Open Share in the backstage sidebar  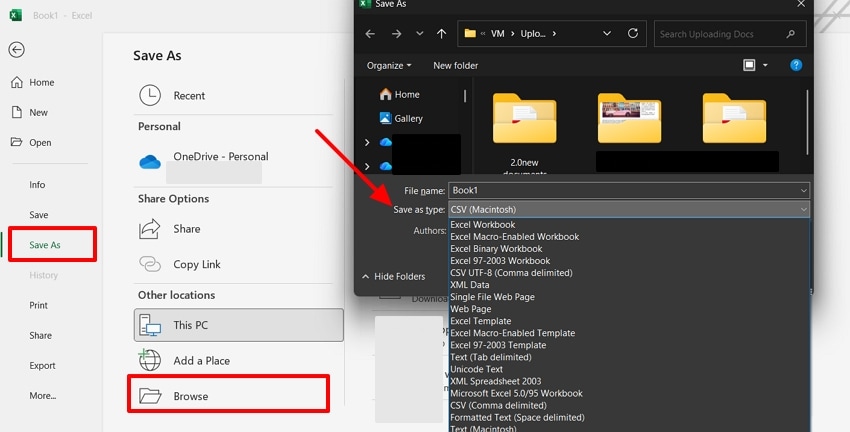[x=40, y=336]
